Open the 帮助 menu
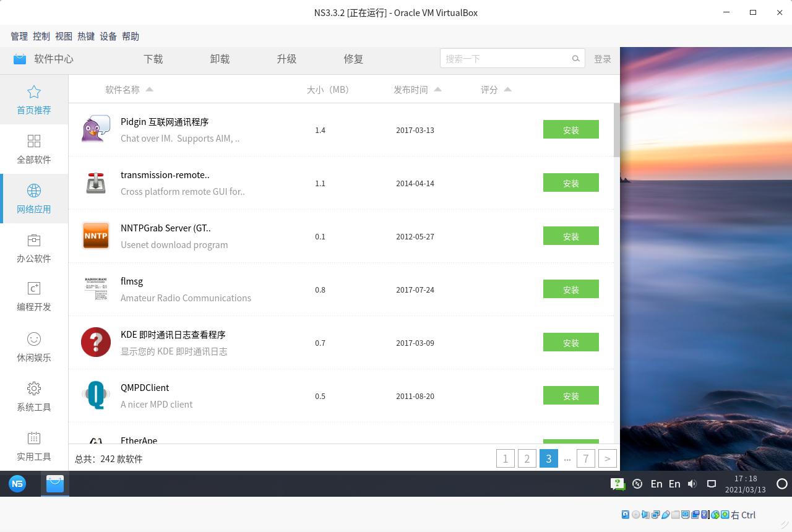Image resolution: width=792 pixels, height=532 pixels. [x=131, y=36]
